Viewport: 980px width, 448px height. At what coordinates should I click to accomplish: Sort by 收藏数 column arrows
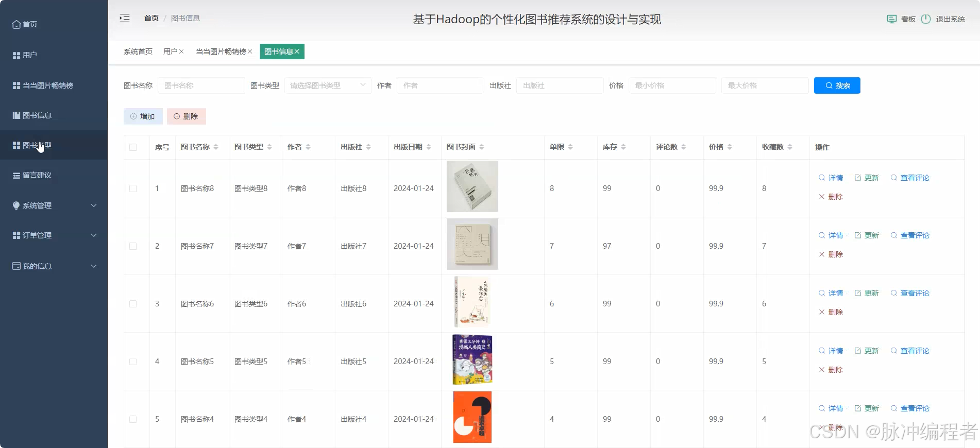pos(790,147)
